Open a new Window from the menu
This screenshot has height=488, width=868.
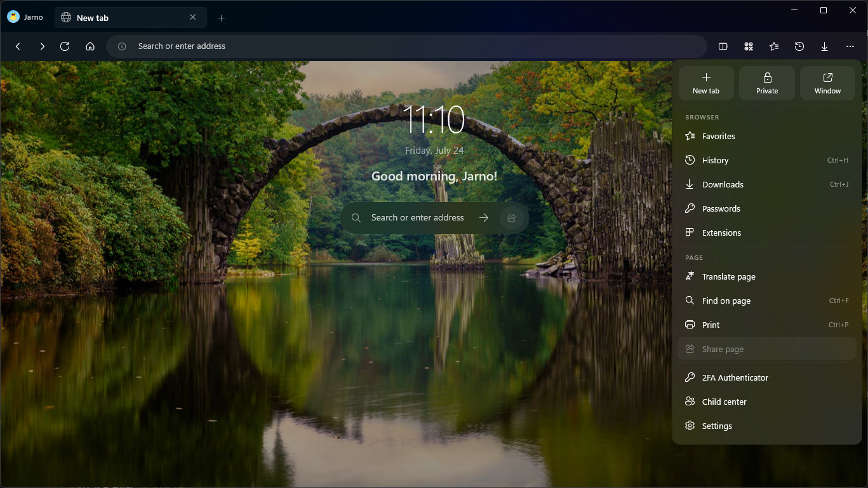point(828,83)
